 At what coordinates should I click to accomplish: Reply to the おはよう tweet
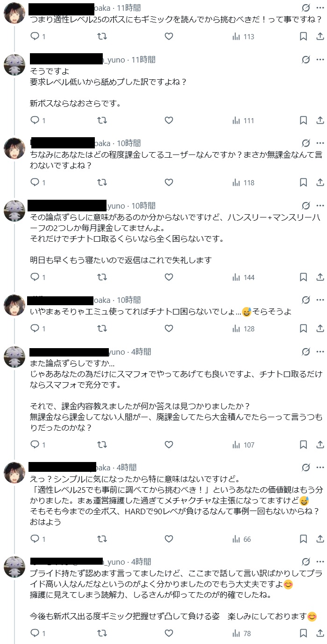[35, 539]
